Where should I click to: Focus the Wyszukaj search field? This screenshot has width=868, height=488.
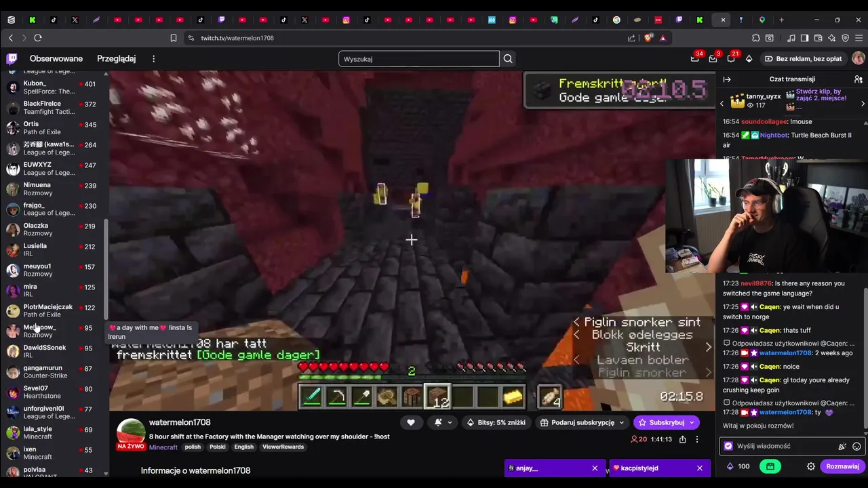419,59
